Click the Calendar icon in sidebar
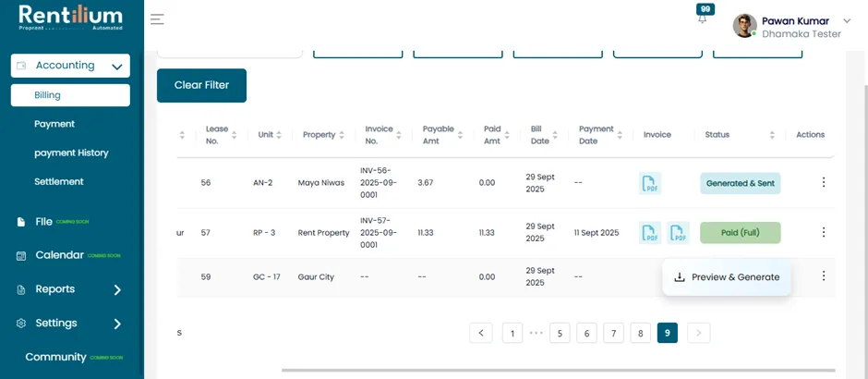Image resolution: width=868 pixels, height=379 pixels. [x=21, y=256]
